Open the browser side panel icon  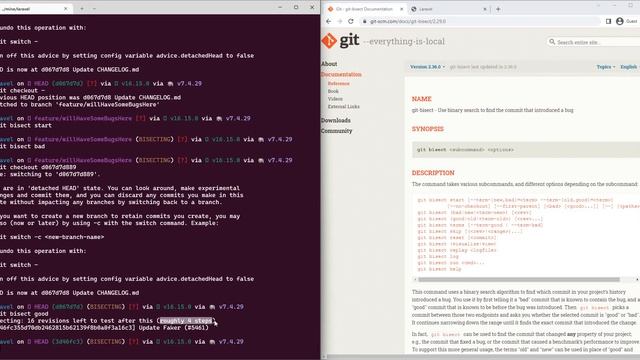(x=608, y=21)
